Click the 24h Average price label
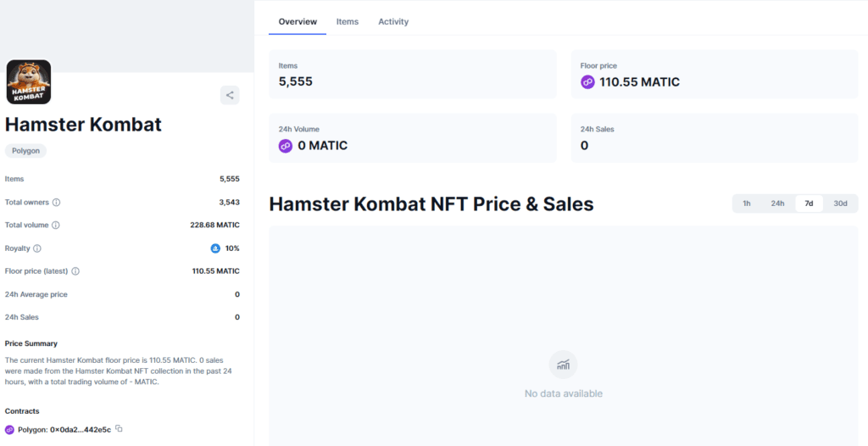Screen dimensions: 868x446 point(36,294)
